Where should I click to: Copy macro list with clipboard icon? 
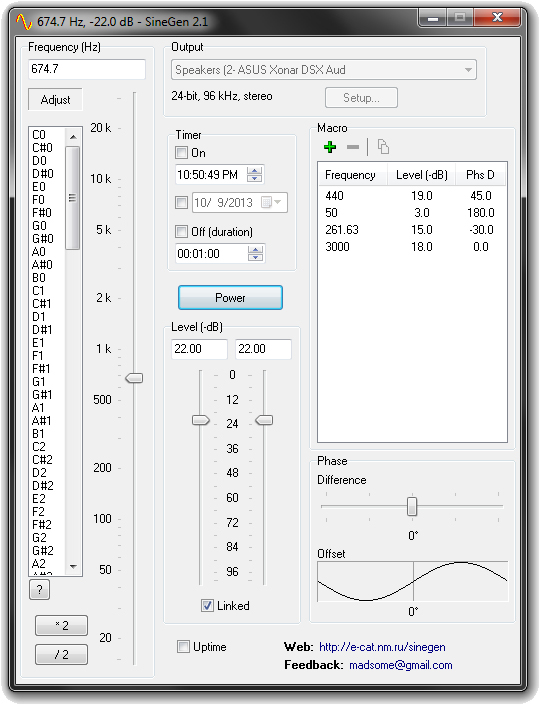click(x=383, y=147)
